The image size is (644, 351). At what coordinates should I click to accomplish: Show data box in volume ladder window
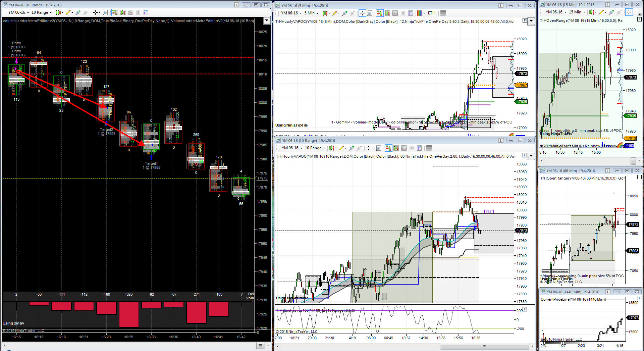(x=105, y=12)
